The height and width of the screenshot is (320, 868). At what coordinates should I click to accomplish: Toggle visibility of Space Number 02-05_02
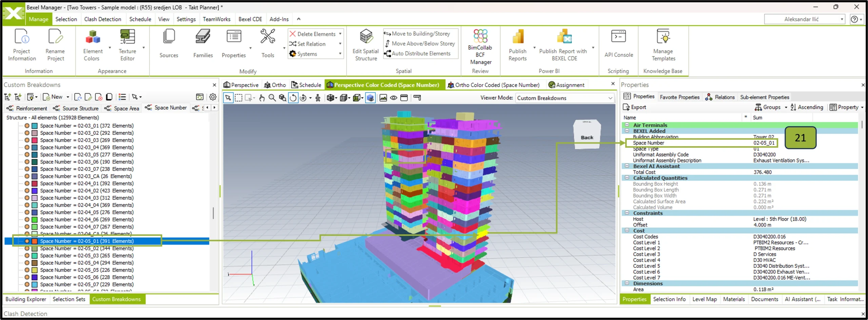(27, 248)
